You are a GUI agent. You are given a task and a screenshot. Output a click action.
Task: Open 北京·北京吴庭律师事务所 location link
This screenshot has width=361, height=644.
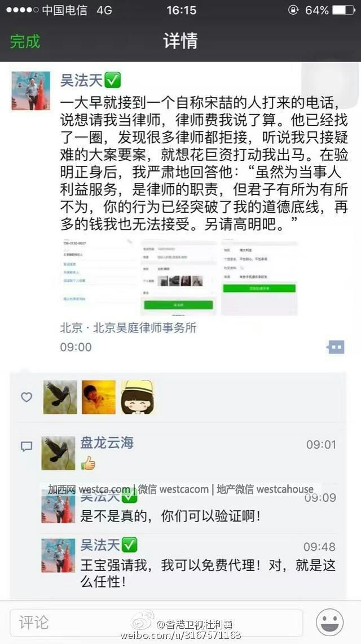point(129,327)
